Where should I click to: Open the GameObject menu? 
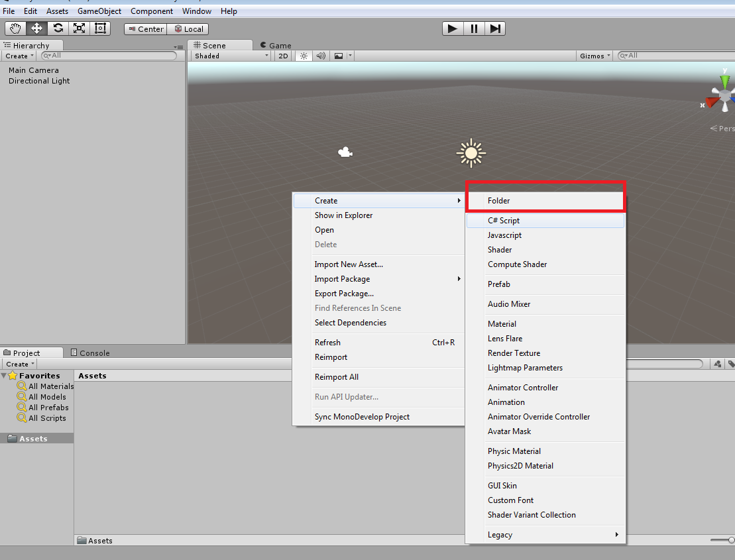click(x=99, y=11)
